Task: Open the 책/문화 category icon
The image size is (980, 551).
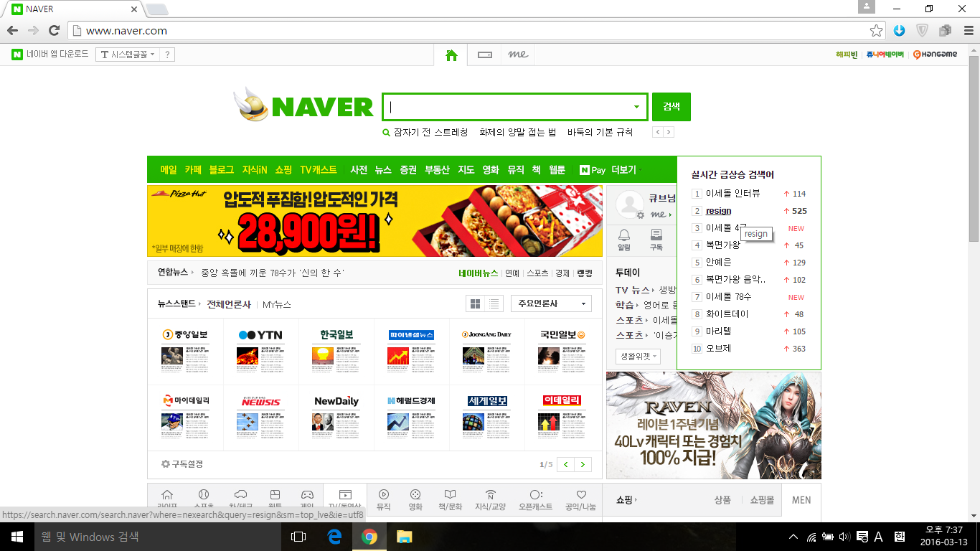Action: [450, 499]
